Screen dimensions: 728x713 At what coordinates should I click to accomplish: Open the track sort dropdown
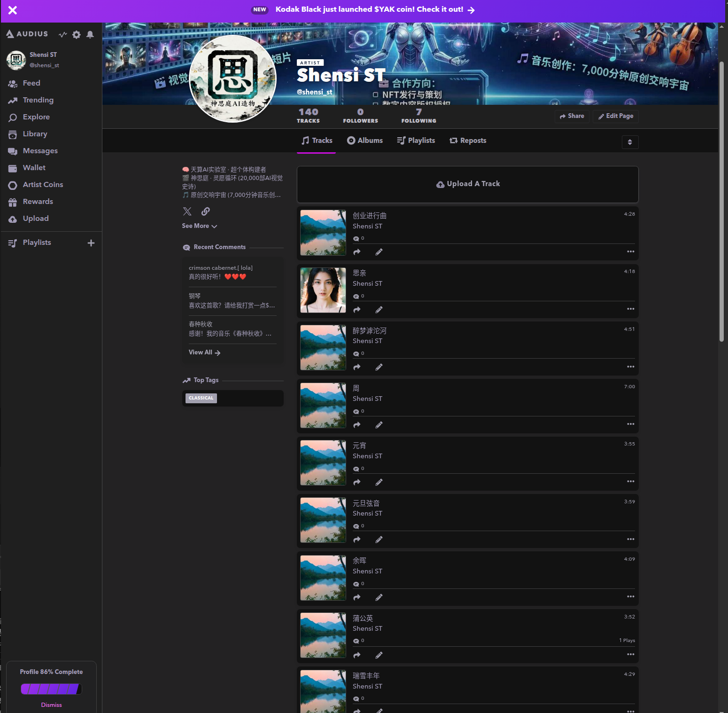click(630, 142)
